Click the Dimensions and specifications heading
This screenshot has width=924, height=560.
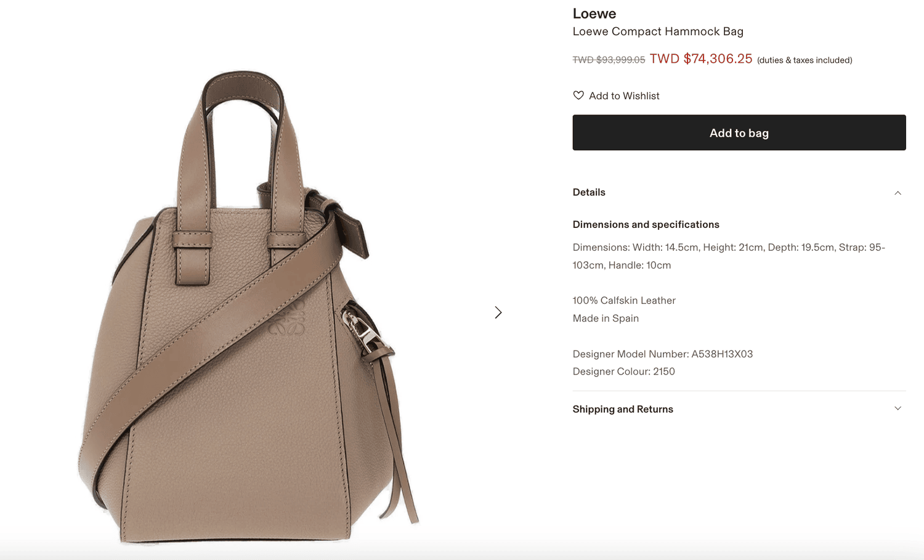click(x=646, y=225)
